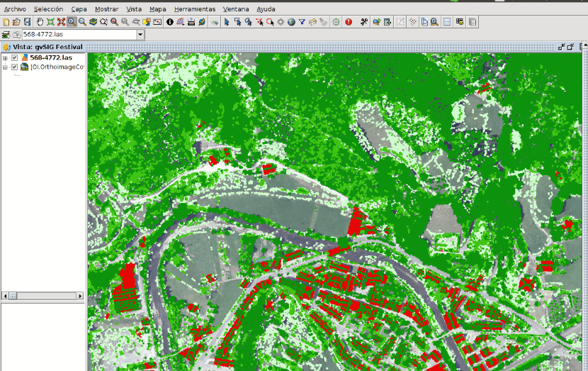Screen dimensions: 588x371
Task: Click the wrench and screwdriver preferences icon
Action: coord(364,22)
